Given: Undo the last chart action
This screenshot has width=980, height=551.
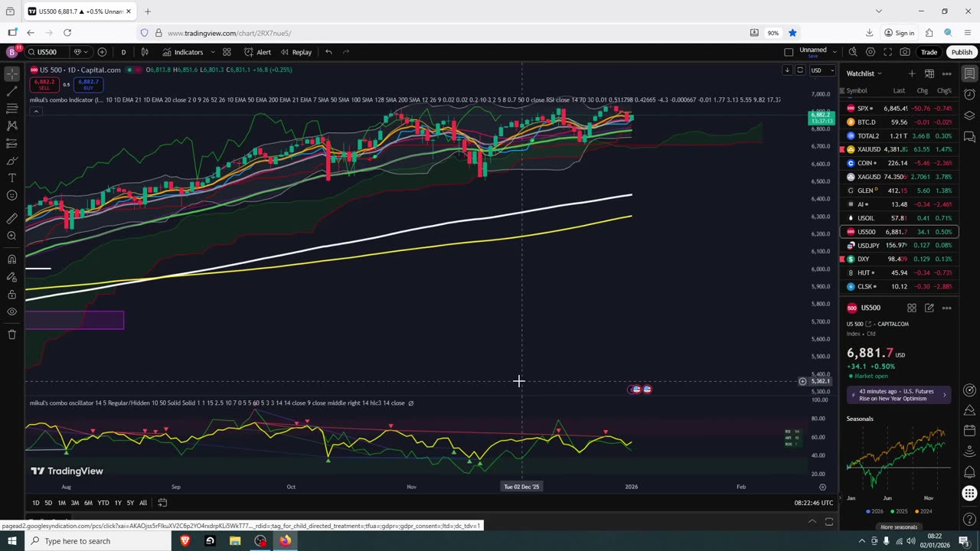Looking at the screenshot, I should pos(328,52).
